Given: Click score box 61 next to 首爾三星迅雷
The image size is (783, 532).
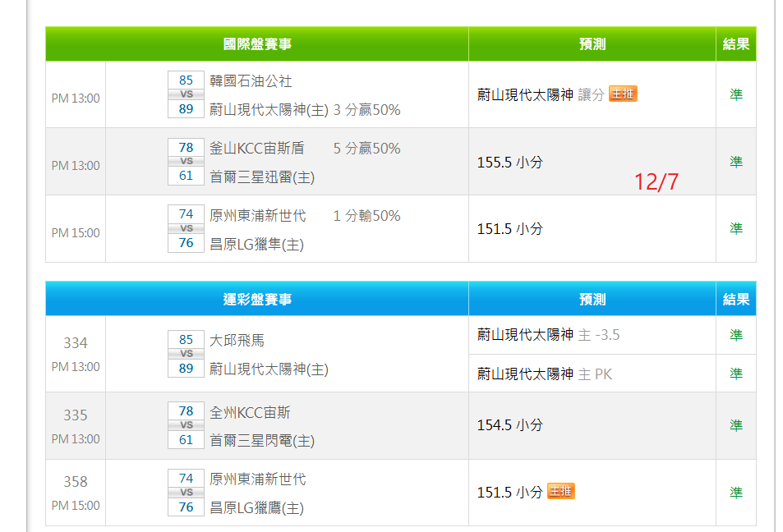Looking at the screenshot, I should pos(186,176).
